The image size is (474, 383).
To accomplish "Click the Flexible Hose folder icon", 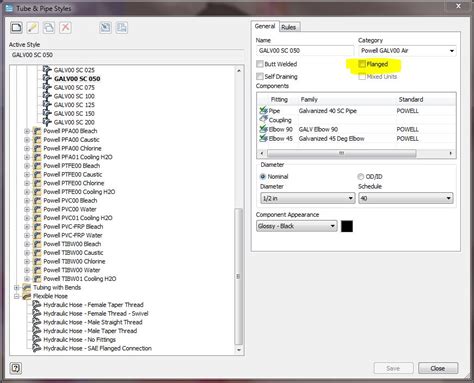I will (27, 296).
